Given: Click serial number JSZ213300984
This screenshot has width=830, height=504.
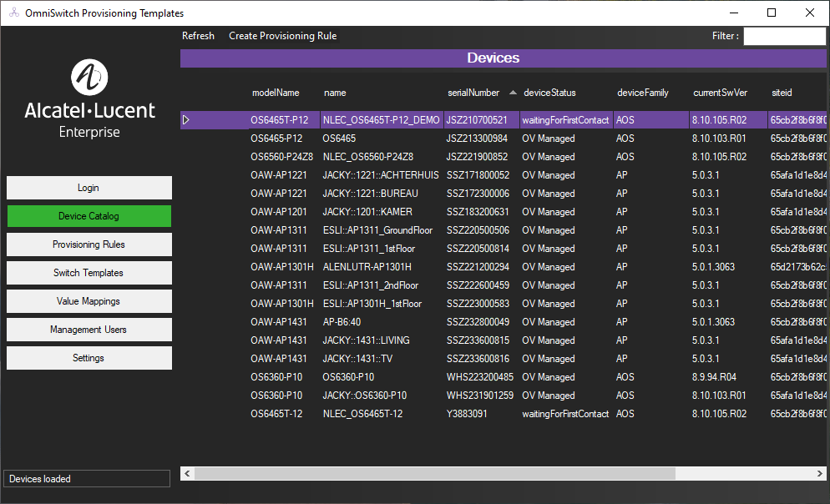Looking at the screenshot, I should [477, 139].
